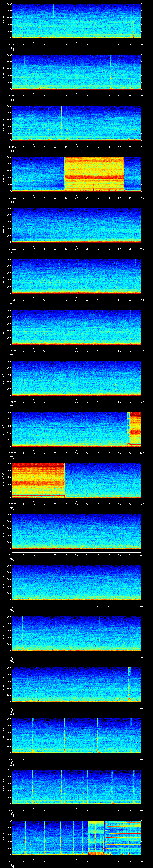Select the spectrogram panel starting at 8:29:00

[76, 787]
